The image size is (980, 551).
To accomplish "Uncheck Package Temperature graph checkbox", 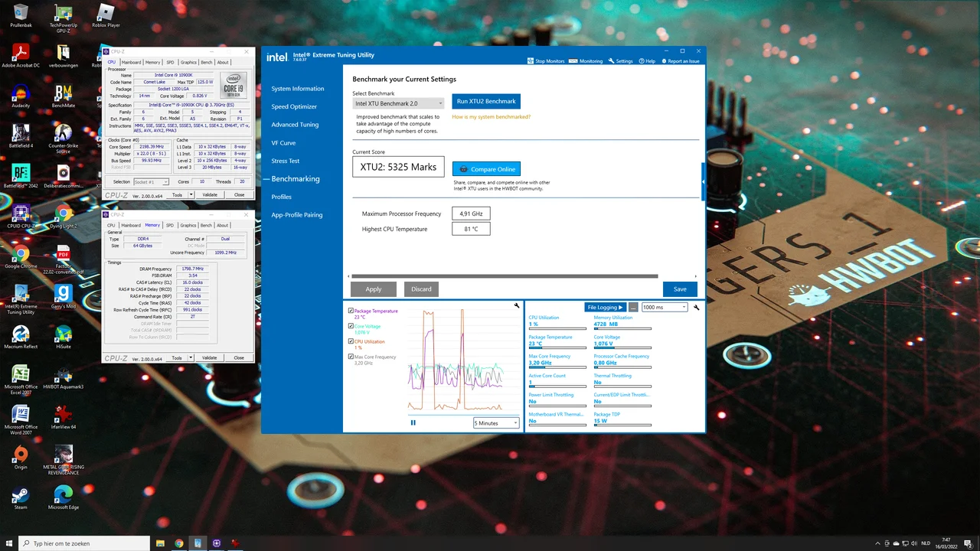I will (x=351, y=311).
